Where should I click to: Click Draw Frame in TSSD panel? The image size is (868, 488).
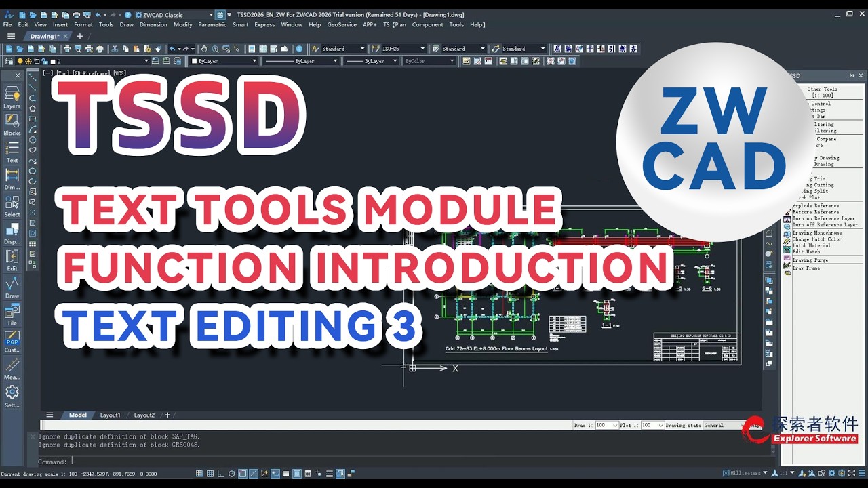pyautogui.click(x=806, y=268)
